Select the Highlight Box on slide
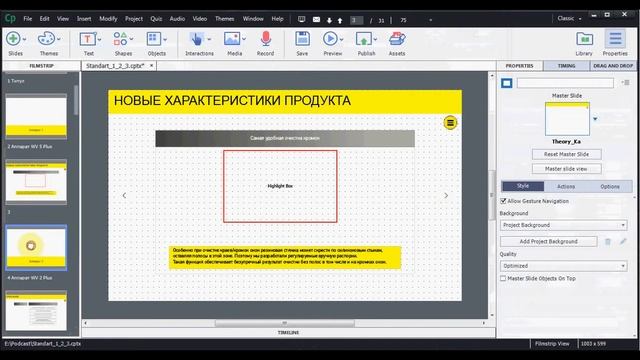The height and width of the screenshot is (360, 640). (280, 186)
